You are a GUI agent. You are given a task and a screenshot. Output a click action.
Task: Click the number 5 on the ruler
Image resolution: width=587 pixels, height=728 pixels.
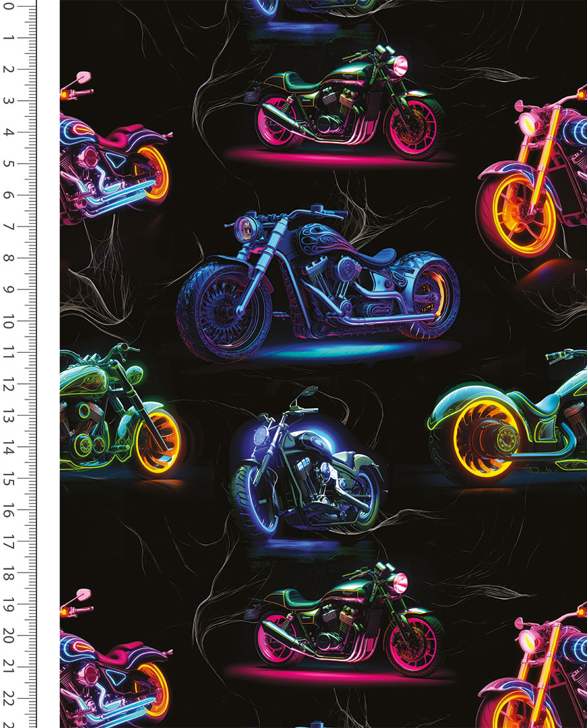(8, 164)
